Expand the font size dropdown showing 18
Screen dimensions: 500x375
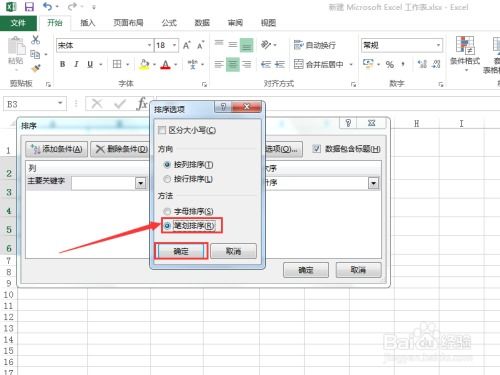pyautogui.click(x=174, y=45)
